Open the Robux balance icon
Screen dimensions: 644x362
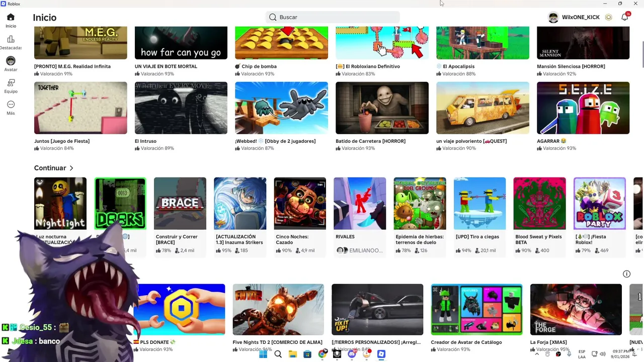609,17
